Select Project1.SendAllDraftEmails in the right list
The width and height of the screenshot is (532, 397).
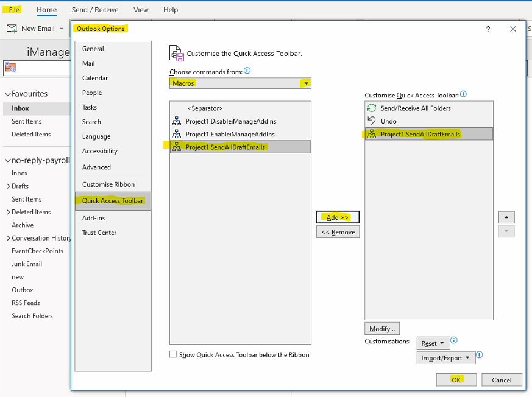[x=420, y=134]
